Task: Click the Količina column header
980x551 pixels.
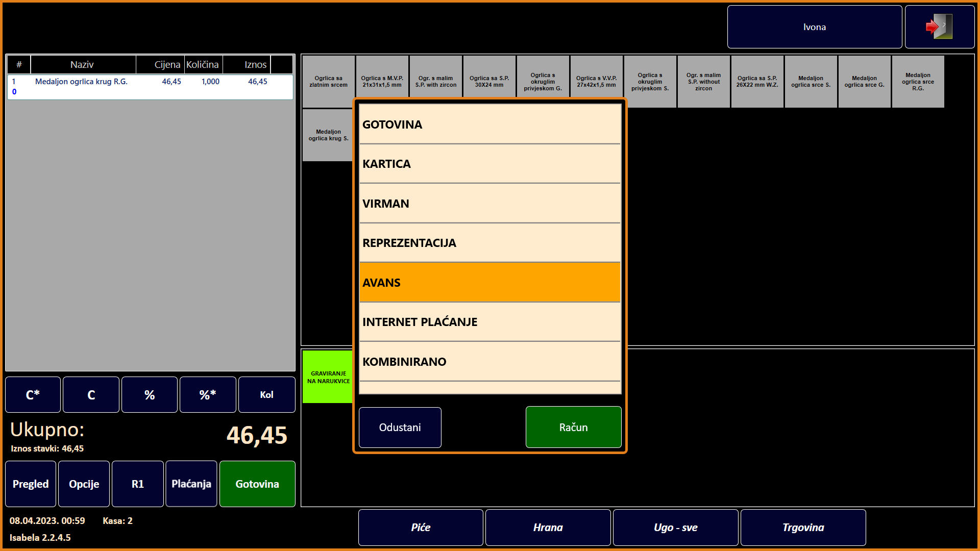Action: [x=203, y=65]
